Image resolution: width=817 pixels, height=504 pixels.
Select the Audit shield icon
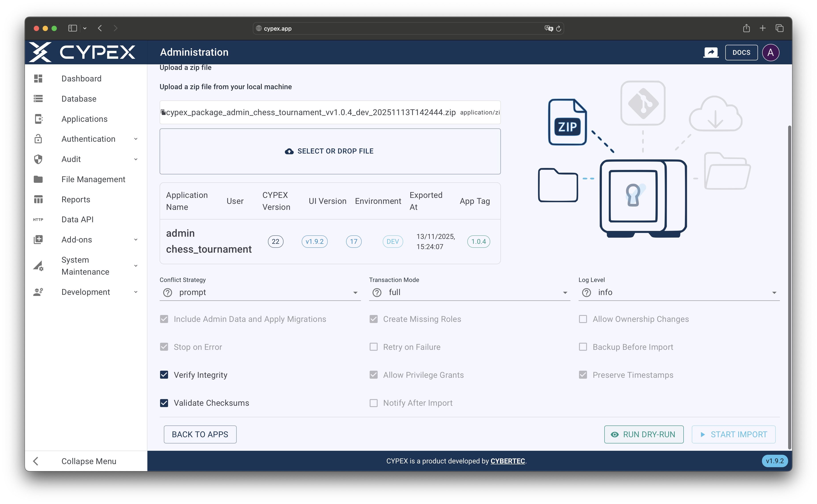click(x=38, y=159)
